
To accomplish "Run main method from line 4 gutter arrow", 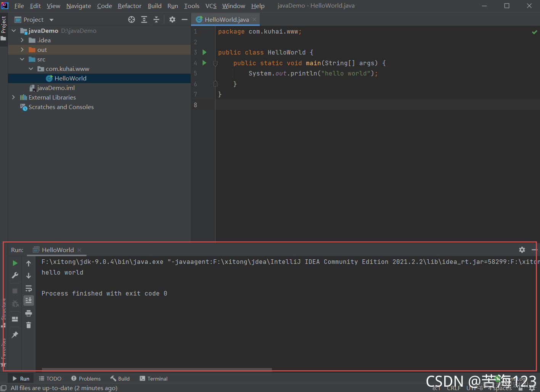I will tap(204, 63).
